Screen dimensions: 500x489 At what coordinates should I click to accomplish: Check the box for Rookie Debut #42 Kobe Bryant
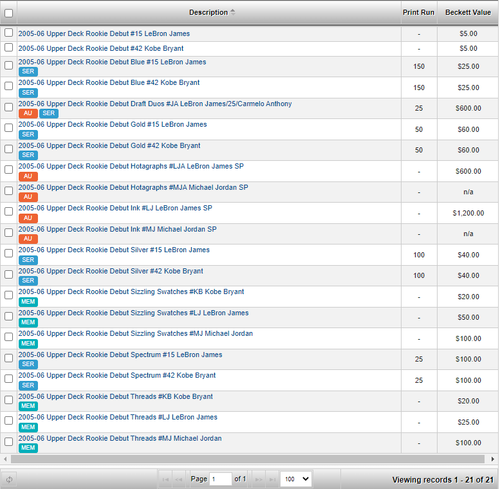click(x=9, y=48)
